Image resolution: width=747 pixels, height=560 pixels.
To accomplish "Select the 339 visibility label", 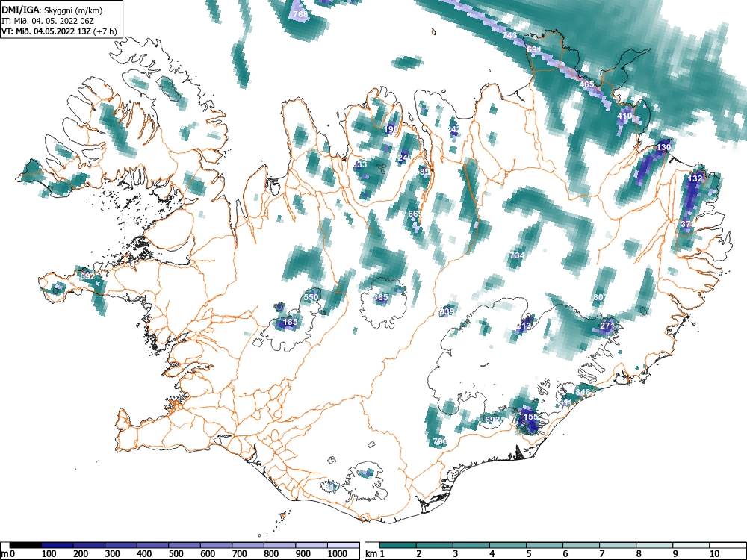I will [x=447, y=311].
